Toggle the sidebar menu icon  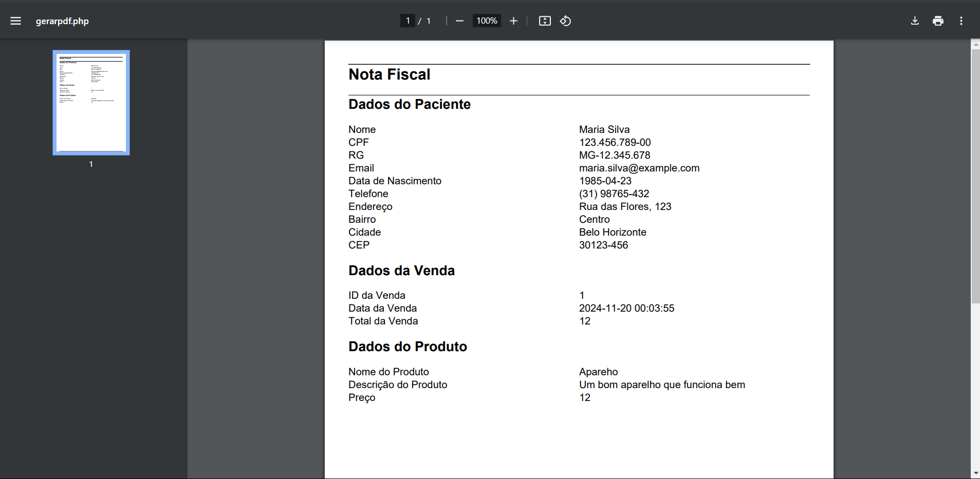15,21
